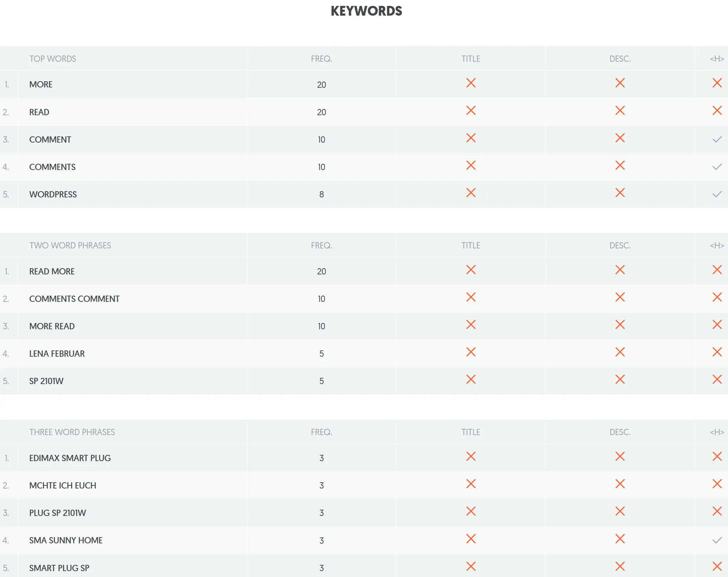Click the checkmark in COMMENT row H column
The width and height of the screenshot is (728, 577).
717,139
